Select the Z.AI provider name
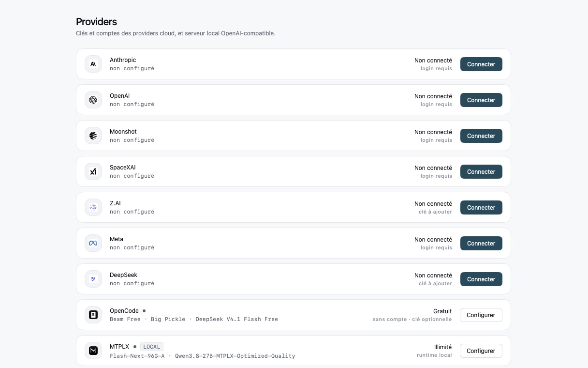588x368 pixels. point(115,203)
